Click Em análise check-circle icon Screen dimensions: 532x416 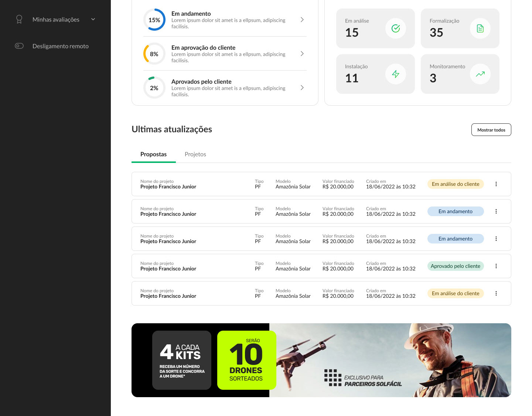pos(396,28)
